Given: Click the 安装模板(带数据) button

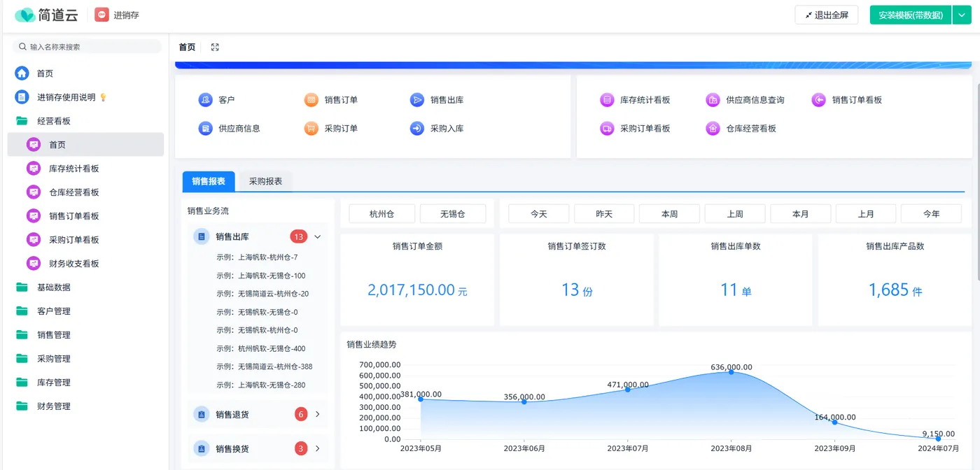Looking at the screenshot, I should tap(911, 15).
